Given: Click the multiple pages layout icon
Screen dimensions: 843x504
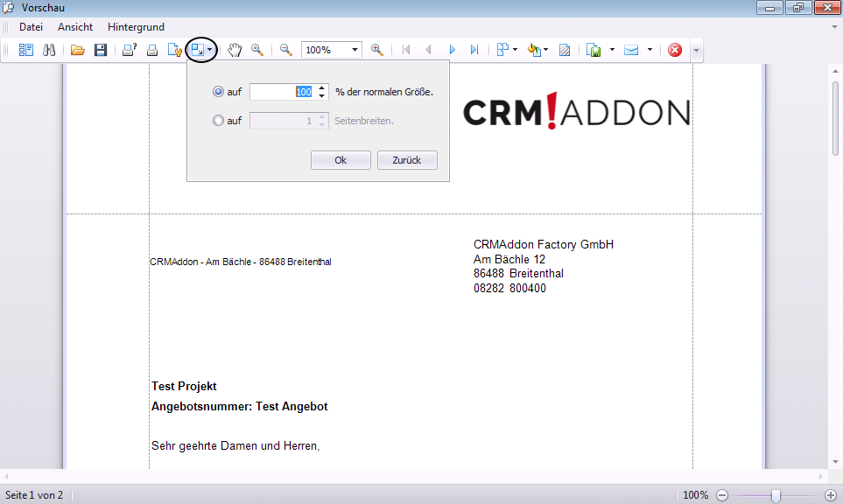Looking at the screenshot, I should click(502, 50).
